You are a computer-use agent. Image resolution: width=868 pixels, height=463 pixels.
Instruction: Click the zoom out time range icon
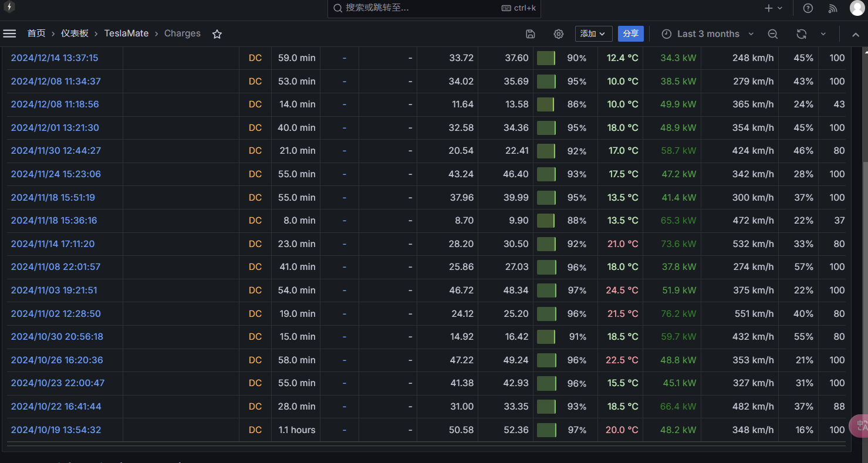point(773,34)
